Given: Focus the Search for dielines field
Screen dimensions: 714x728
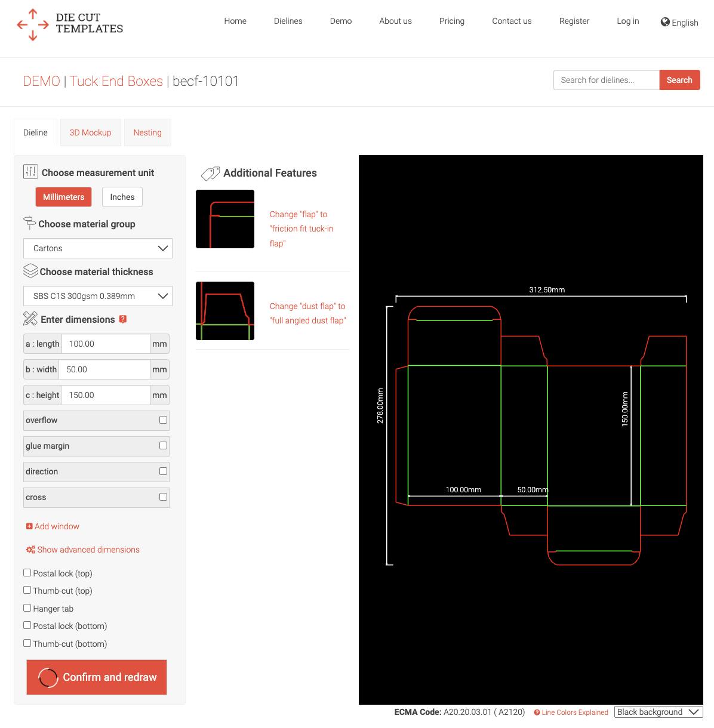Looking at the screenshot, I should click(x=607, y=80).
